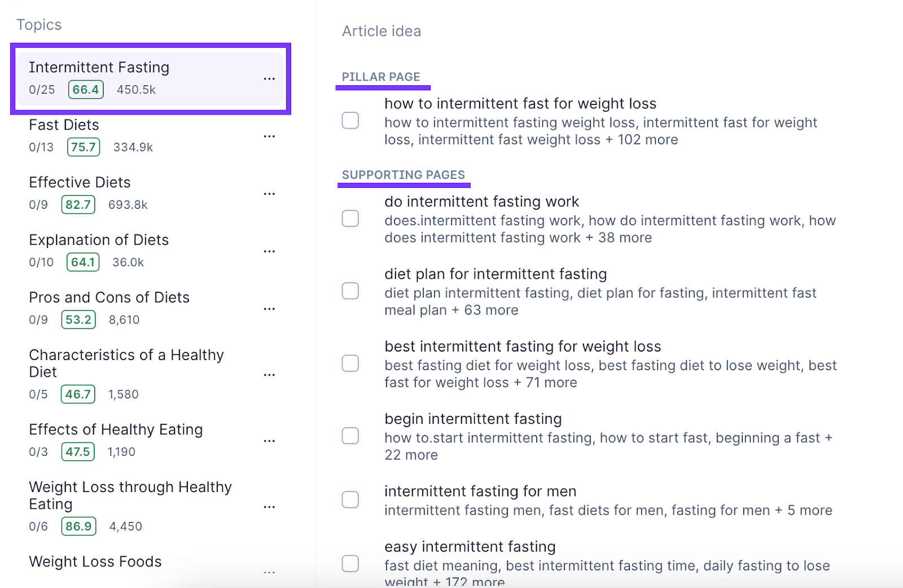Click Effects of Healthy Eating more icon
Image resolution: width=903 pixels, height=588 pixels.
tap(269, 441)
